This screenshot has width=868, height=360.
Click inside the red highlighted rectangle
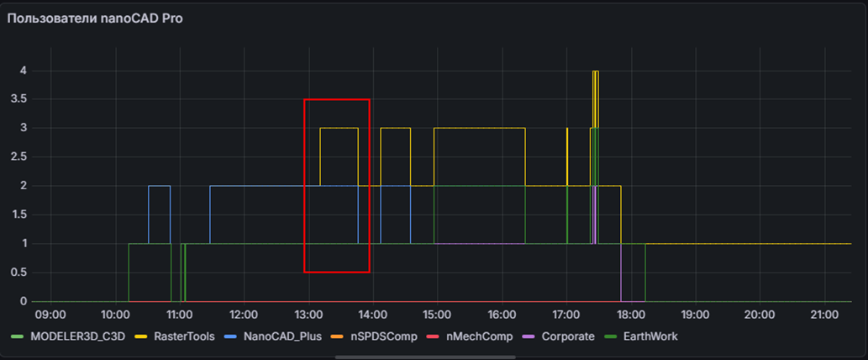tap(336, 210)
